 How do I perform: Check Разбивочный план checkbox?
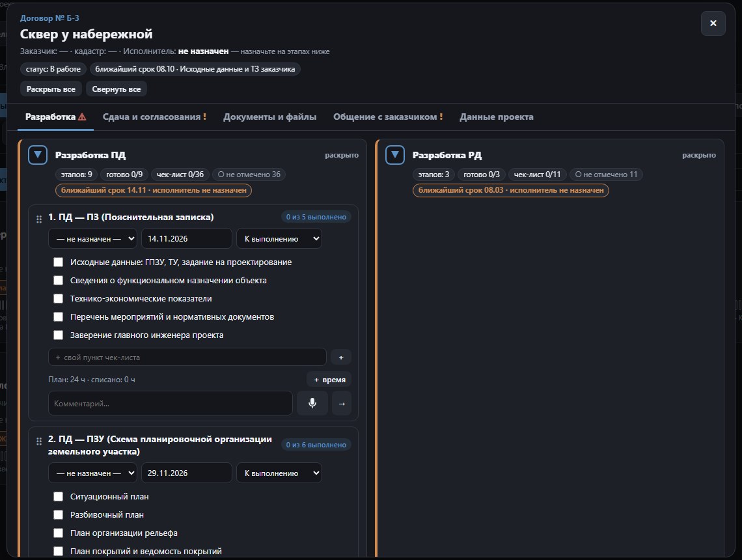pos(58,514)
